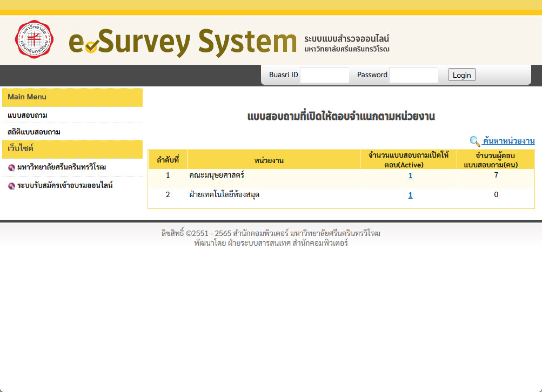Open the สถิติแบบสอบถาม menu item
542x392 pixels.
click(34, 132)
